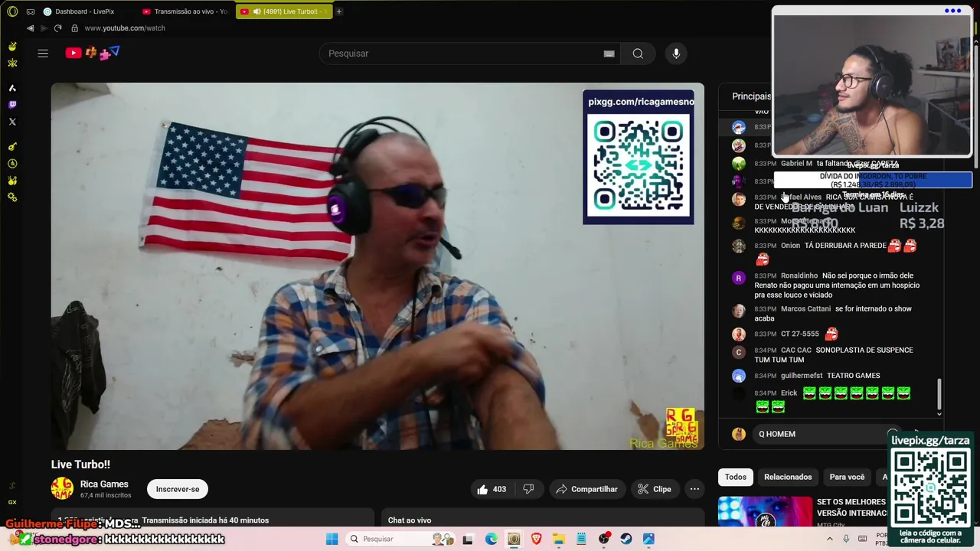Show hidden system tray icons

pyautogui.click(x=830, y=539)
